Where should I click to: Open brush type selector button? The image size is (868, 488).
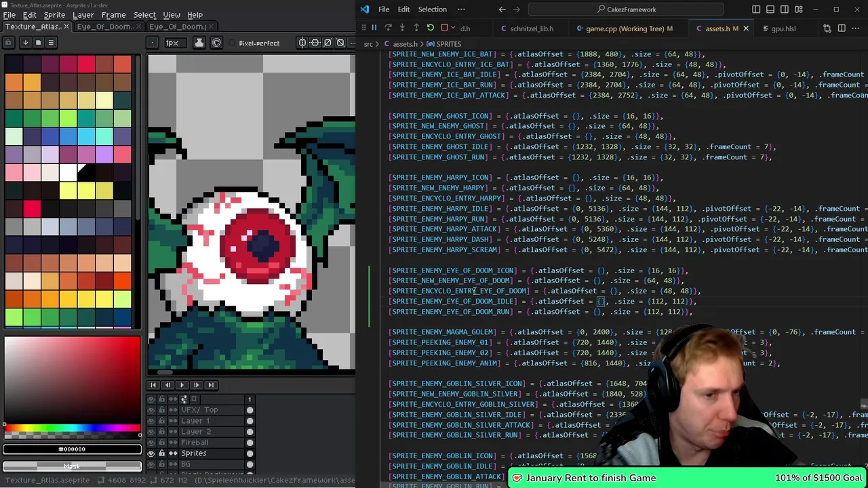(x=153, y=43)
